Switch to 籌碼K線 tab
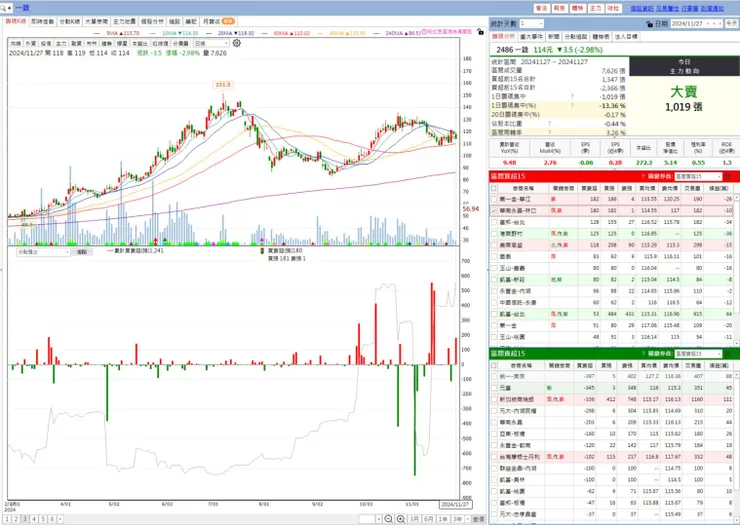The height and width of the screenshot is (525, 740). [16, 21]
